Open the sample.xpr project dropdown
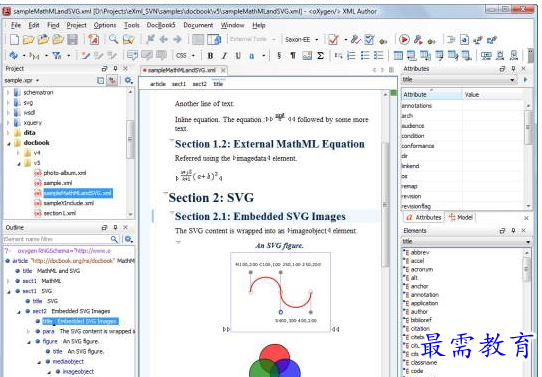Screen dimensions: 542x377 tap(21, 80)
